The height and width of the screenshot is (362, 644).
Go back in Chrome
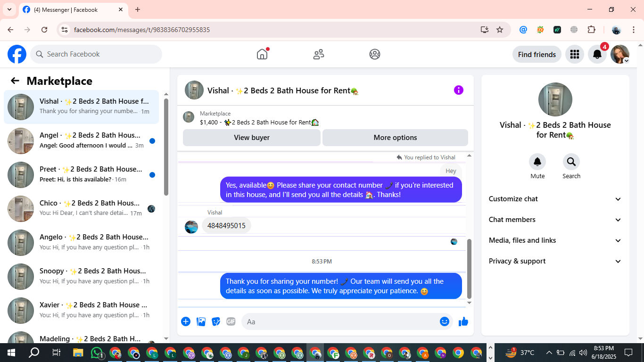click(10, 30)
